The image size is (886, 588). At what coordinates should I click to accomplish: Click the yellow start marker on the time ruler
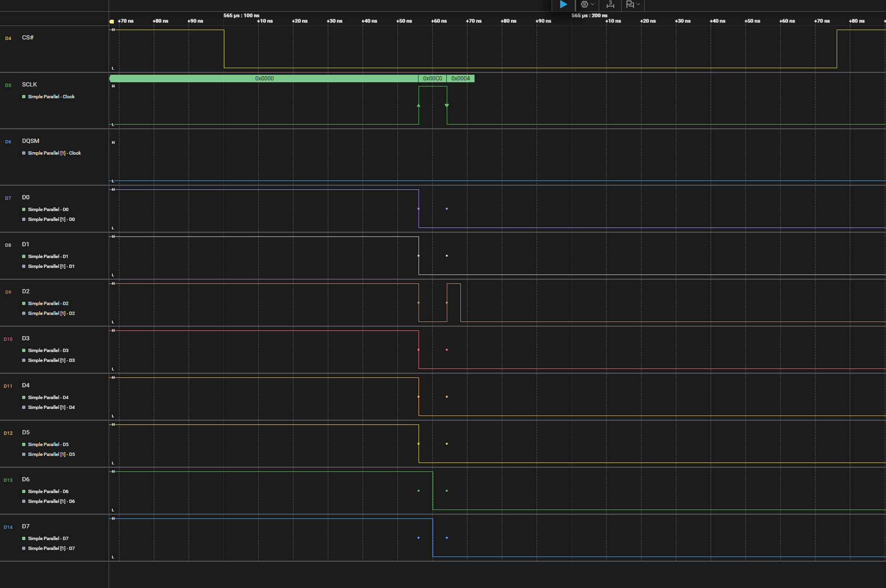tap(111, 22)
